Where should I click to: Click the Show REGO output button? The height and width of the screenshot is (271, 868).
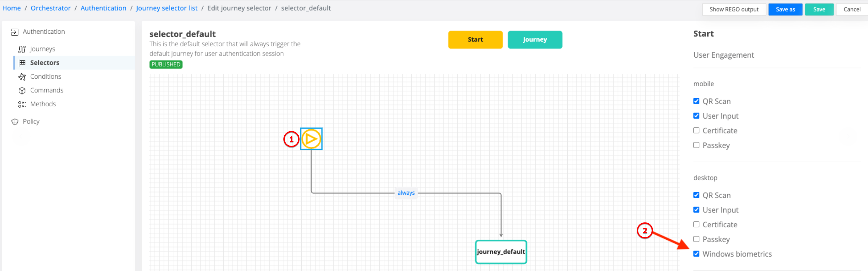pos(733,10)
